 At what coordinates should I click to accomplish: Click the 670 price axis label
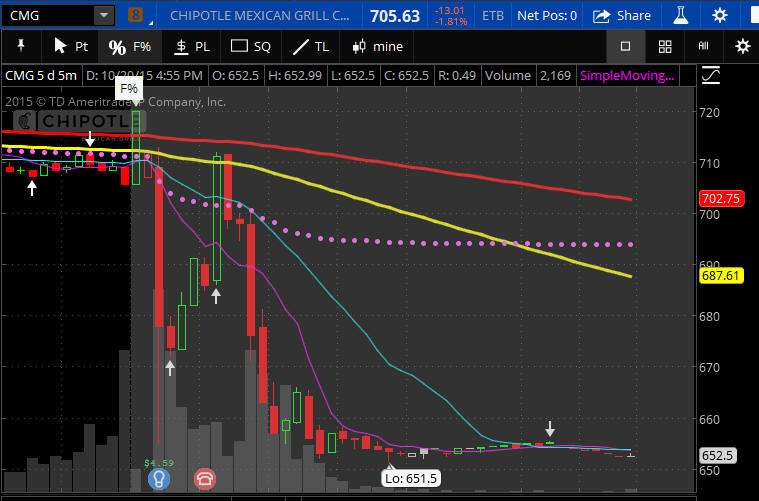[709, 367]
